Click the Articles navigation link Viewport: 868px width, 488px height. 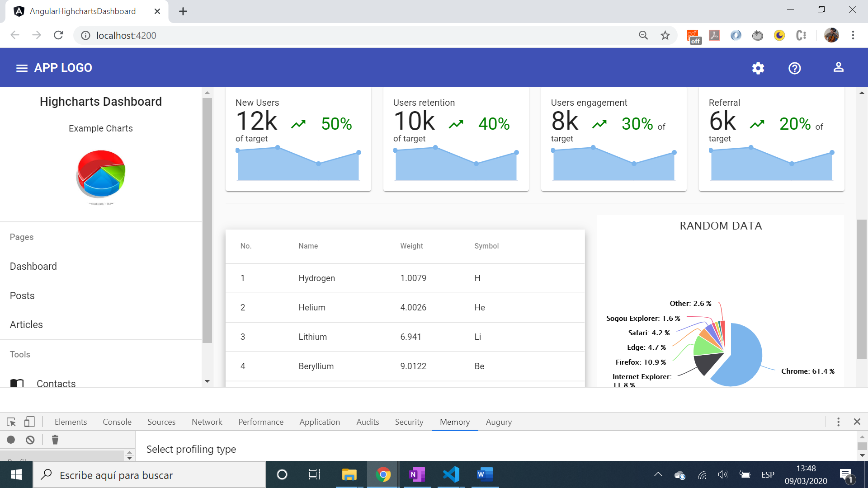pyautogui.click(x=26, y=324)
